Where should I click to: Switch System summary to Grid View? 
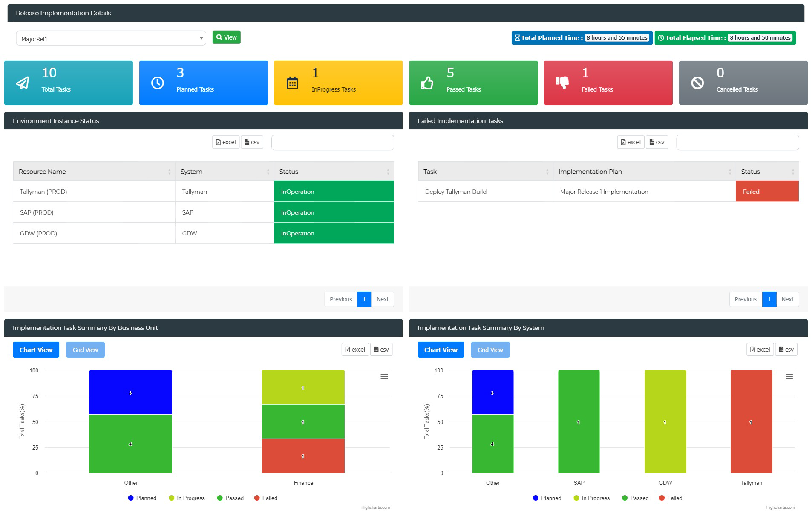490,350
